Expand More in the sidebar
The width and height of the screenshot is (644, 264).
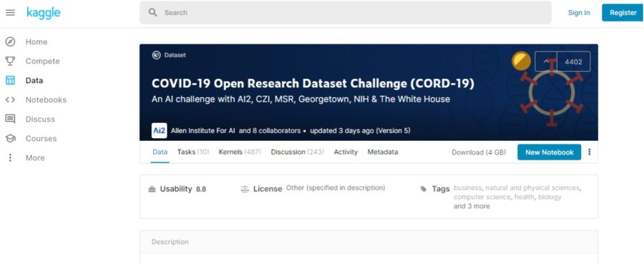[35, 157]
